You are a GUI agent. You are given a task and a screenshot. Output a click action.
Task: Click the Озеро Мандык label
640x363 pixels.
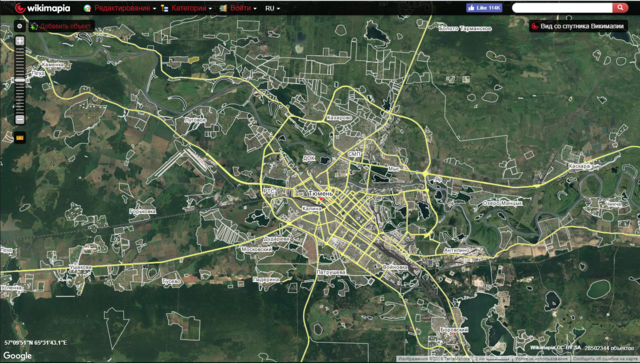[x=502, y=203]
